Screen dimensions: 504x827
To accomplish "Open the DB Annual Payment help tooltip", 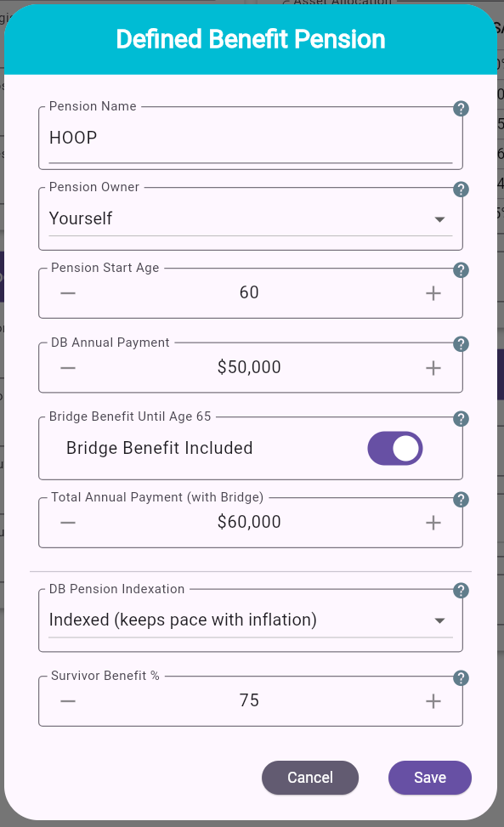I will pyautogui.click(x=461, y=344).
